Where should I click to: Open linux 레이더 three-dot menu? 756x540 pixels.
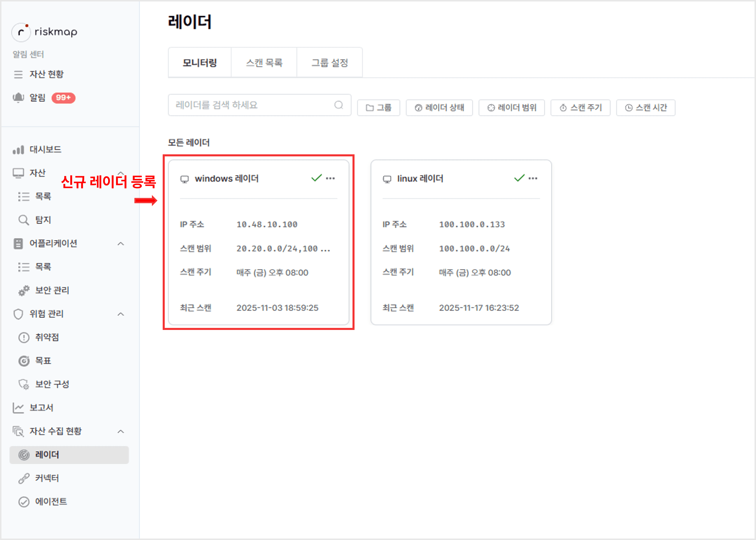pyautogui.click(x=533, y=179)
